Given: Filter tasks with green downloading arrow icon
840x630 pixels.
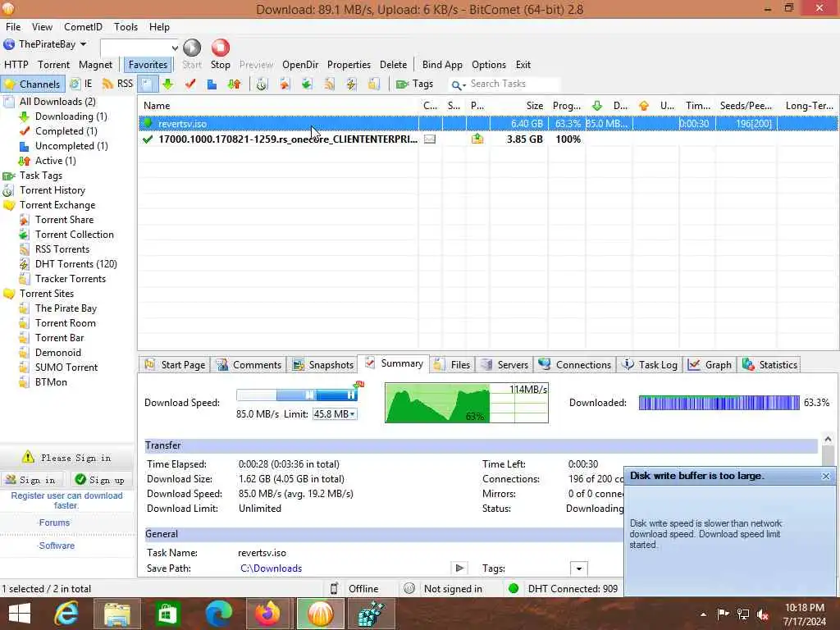Looking at the screenshot, I should pos(168,84).
